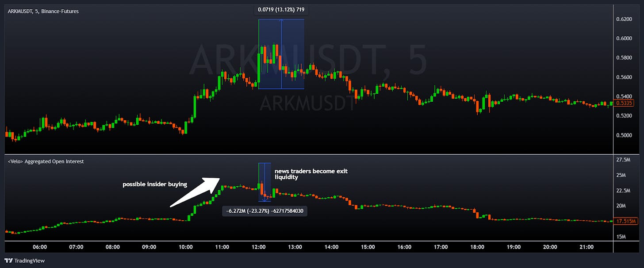The height and width of the screenshot is (268, 644).
Task: Click the -6.272M (-23.27%) measurement label
Action: [x=265, y=211]
